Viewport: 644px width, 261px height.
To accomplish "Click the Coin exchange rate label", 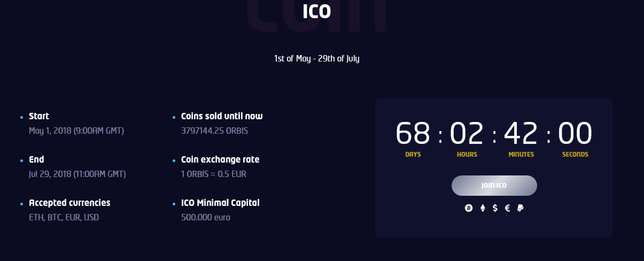I will click(x=220, y=159).
